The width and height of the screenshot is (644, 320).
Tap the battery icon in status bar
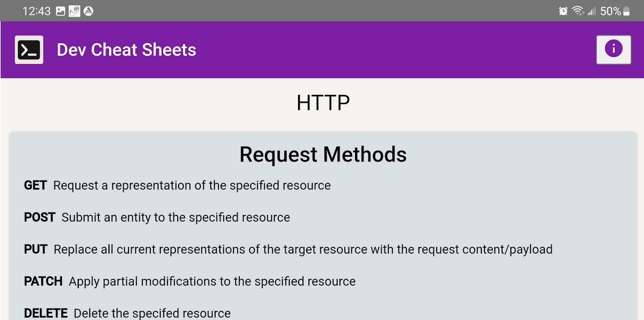tap(626, 11)
